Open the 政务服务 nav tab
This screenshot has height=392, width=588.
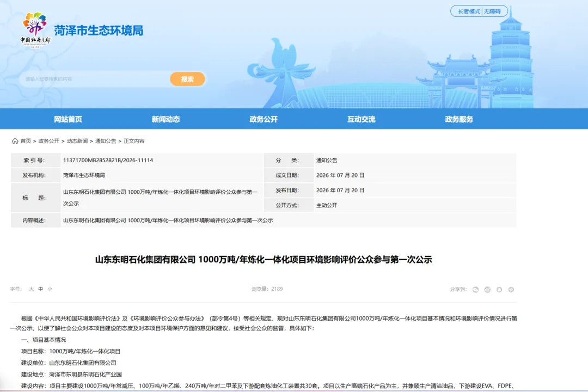pyautogui.click(x=459, y=119)
